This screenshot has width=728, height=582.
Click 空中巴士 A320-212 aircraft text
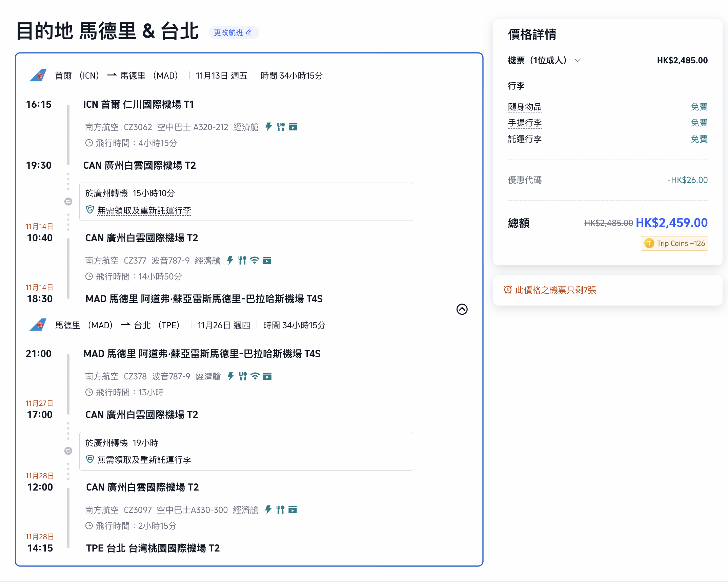pyautogui.click(x=193, y=127)
